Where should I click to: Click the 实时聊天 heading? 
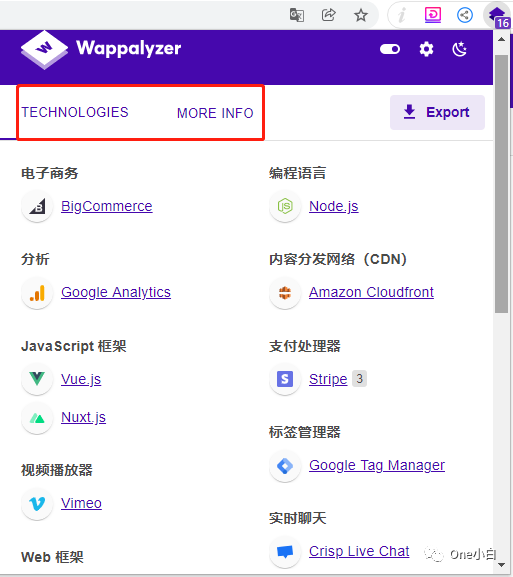coord(297,518)
